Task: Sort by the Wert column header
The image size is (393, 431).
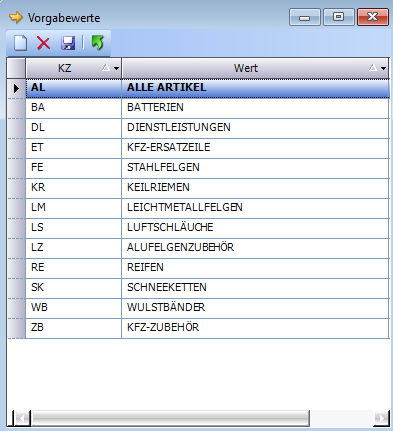Action: click(x=246, y=68)
